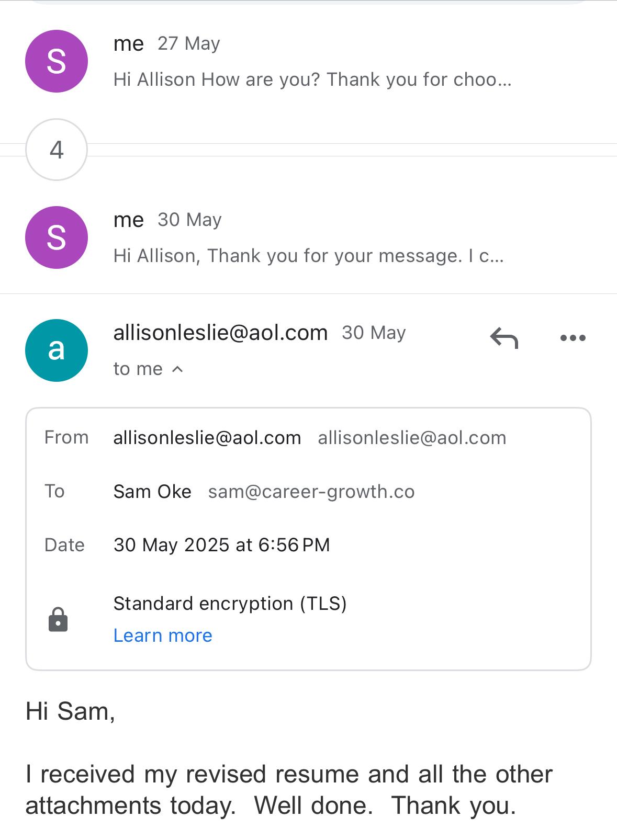Viewport: 617px width, 840px height.
Task: Tap sam@career-growth.co recipient email address
Action: [311, 492]
